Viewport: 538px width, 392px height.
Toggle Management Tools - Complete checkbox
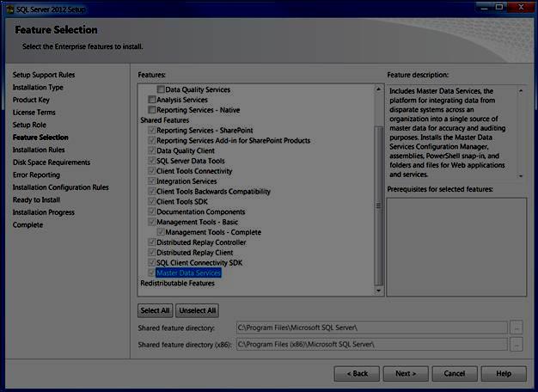pos(161,232)
